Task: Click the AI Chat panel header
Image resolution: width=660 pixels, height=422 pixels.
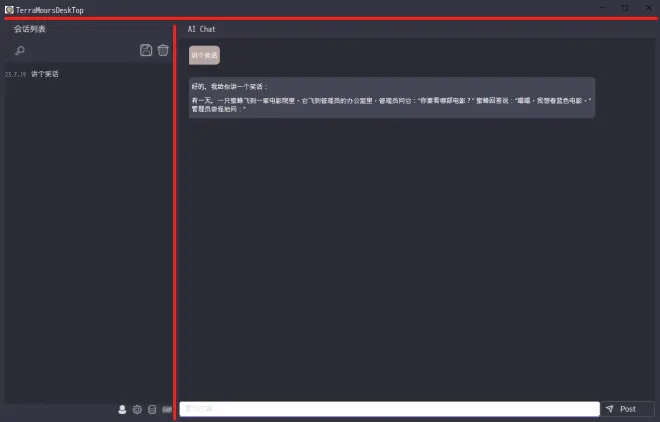Action: (202, 29)
